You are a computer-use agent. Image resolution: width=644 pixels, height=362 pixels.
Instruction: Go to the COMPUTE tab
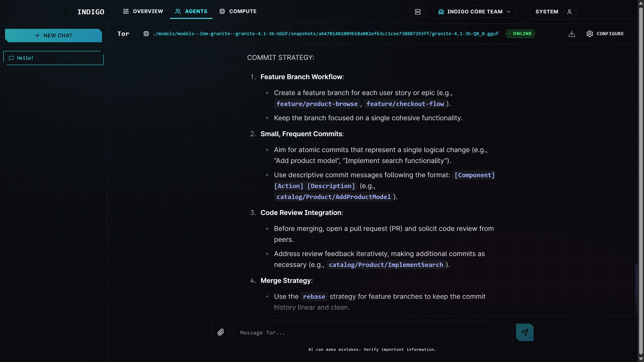point(238,11)
